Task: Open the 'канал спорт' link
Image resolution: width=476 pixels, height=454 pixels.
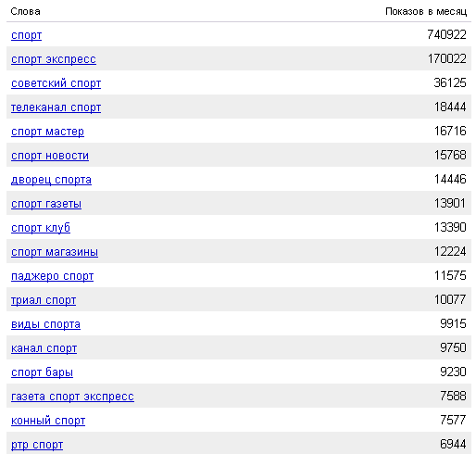Action: point(44,348)
